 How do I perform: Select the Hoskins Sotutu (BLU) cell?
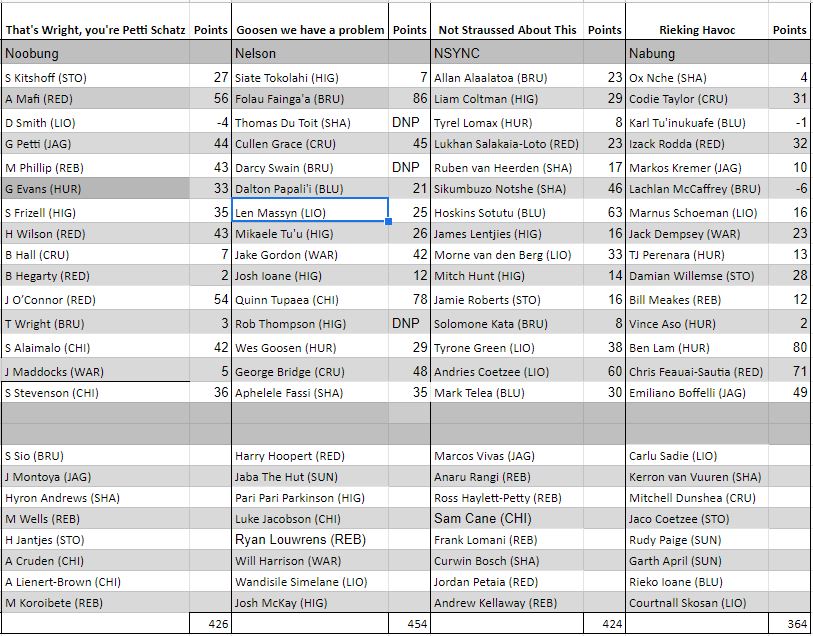point(507,212)
